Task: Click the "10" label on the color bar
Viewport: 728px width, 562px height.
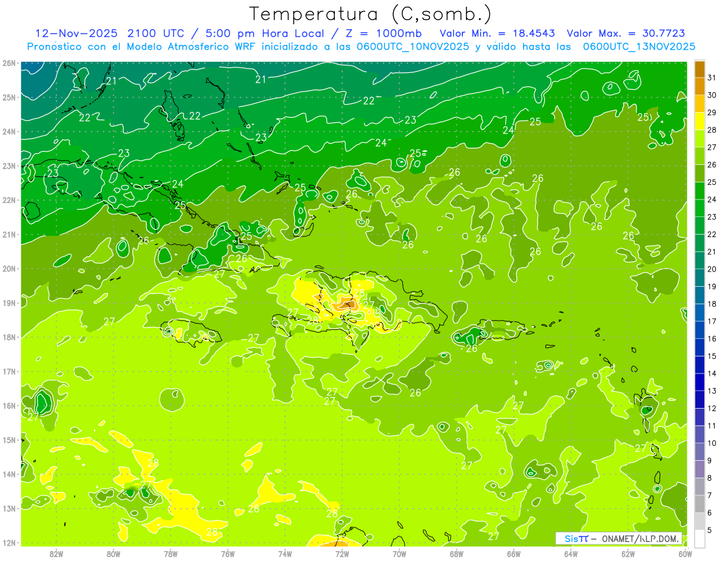Action: [x=712, y=443]
